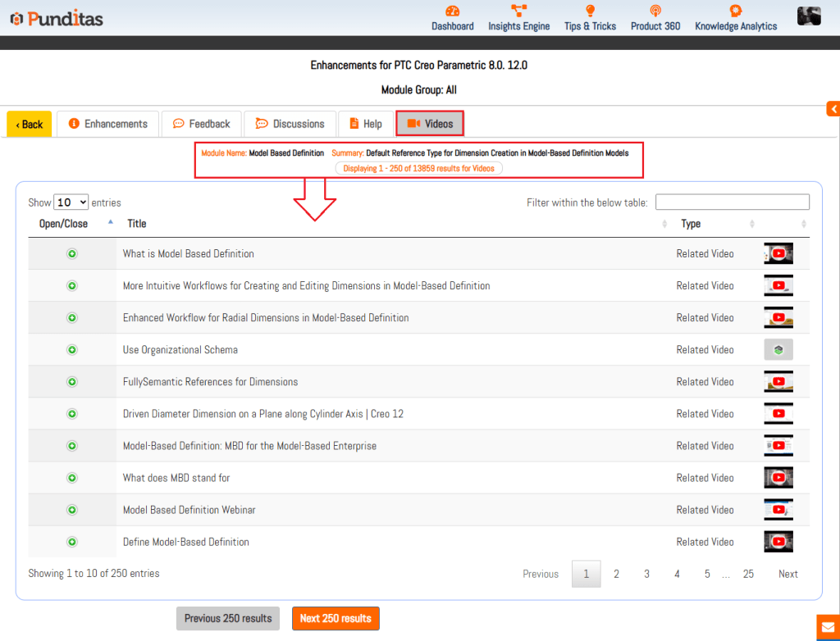
Task: Click the orange mail icon at bottom right
Action: 828,627
